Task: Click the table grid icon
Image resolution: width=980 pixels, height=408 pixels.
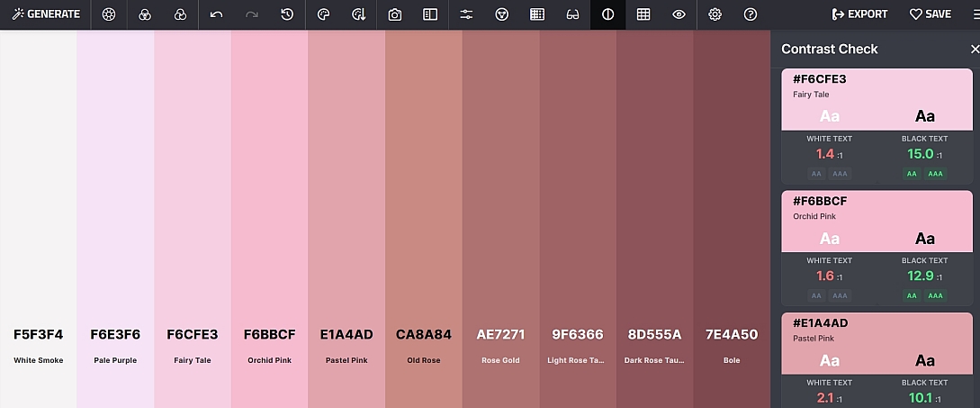Action: [x=643, y=14]
